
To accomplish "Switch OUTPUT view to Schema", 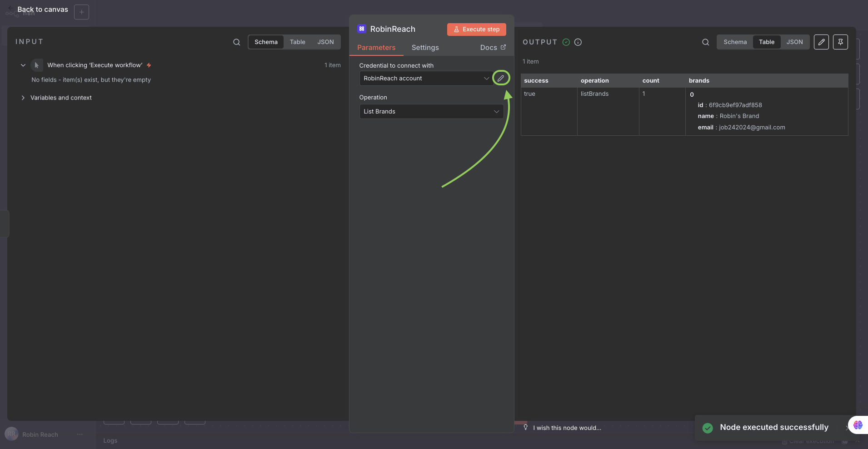I will coord(735,42).
